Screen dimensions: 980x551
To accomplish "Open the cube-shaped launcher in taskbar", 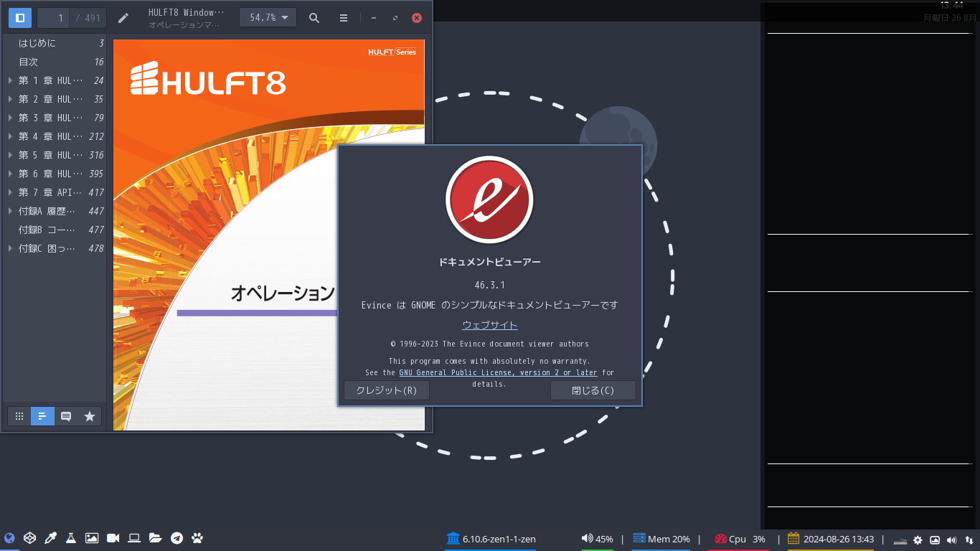I will (29, 538).
